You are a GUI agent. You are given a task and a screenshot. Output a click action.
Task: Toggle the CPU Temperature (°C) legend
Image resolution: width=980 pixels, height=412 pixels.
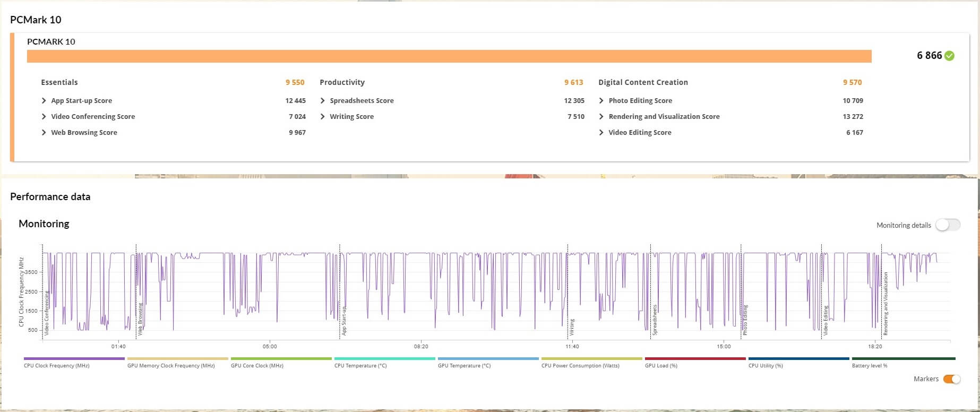pos(384,363)
